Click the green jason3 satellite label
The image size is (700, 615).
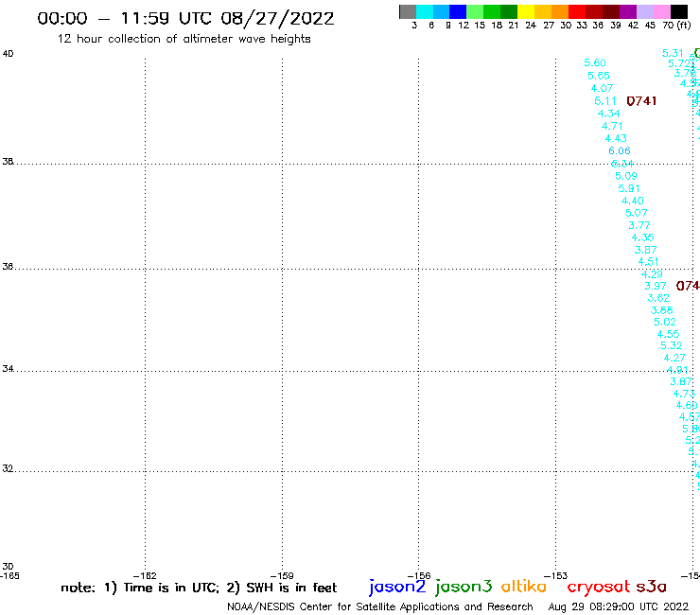464,587
